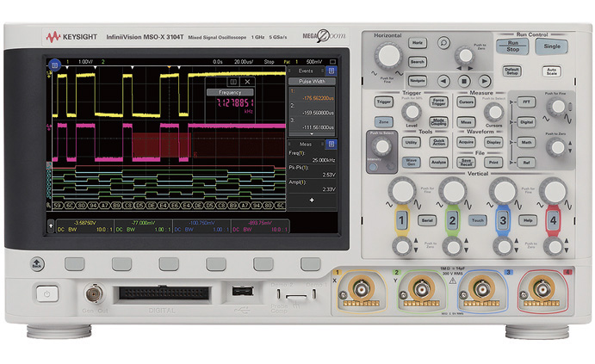
Task: Toggle the Math waveform key
Action: [x=527, y=143]
